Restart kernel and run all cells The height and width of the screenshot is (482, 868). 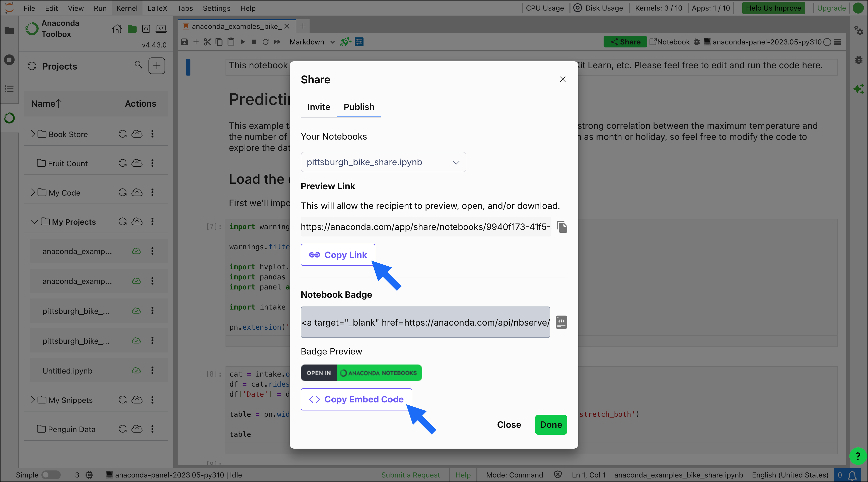[277, 42]
